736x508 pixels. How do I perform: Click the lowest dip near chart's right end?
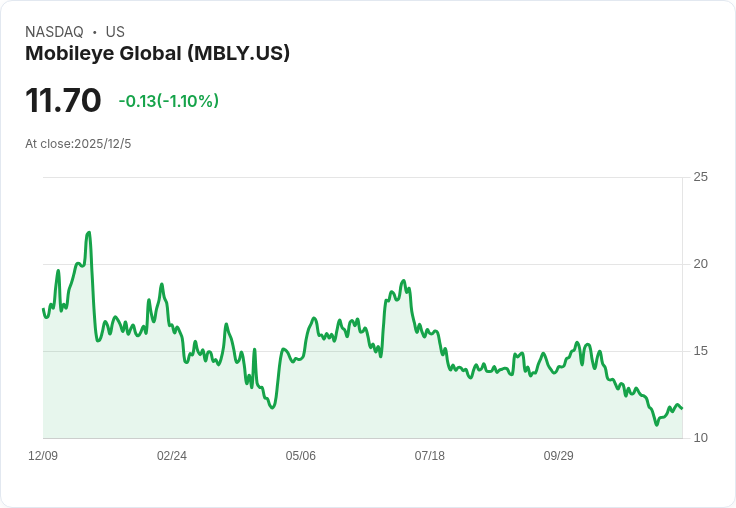pyautogui.click(x=657, y=425)
